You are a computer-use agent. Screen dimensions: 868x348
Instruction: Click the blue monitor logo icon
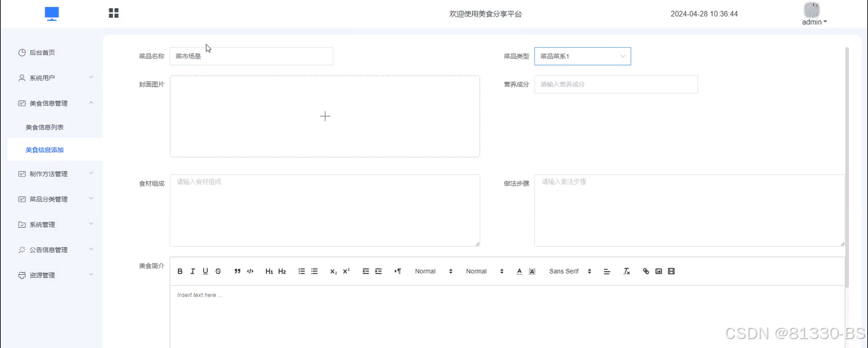(x=52, y=14)
